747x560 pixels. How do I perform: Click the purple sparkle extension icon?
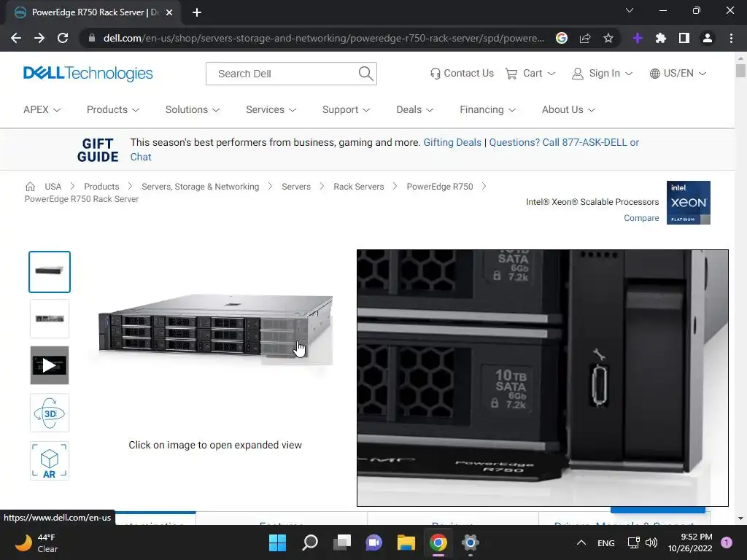coord(638,38)
